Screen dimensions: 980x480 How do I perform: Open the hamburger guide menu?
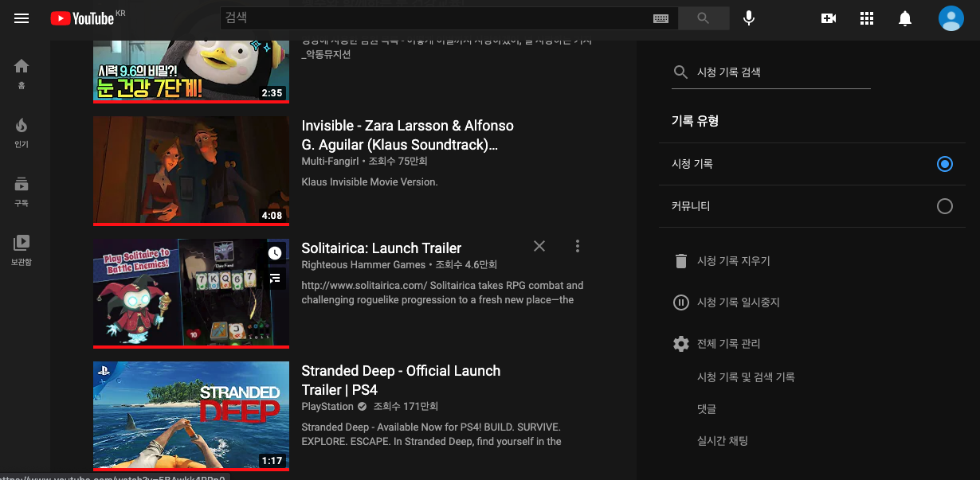22,18
